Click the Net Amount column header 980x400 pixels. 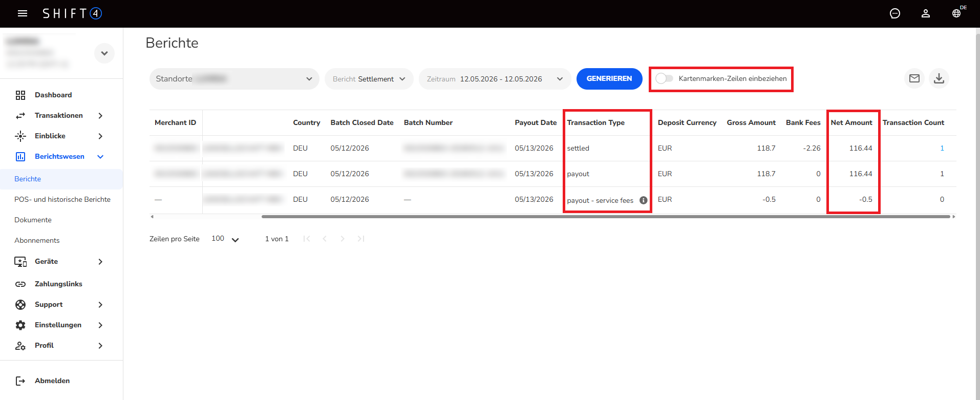coord(851,123)
